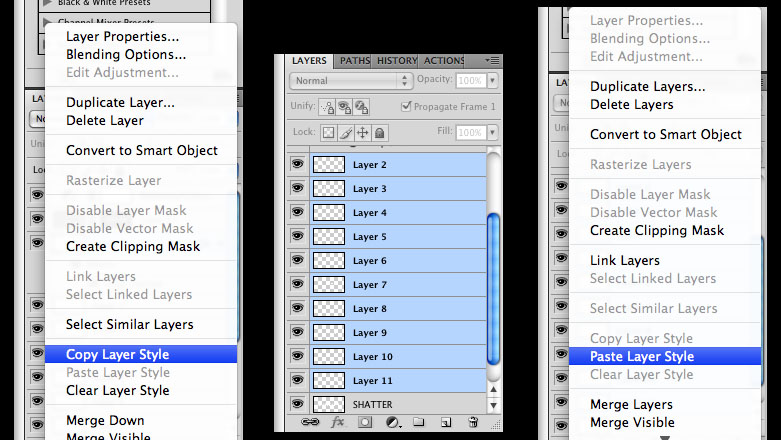Click the SHATTER layer name
Viewport: 781px width, 440px height.
coord(373,405)
